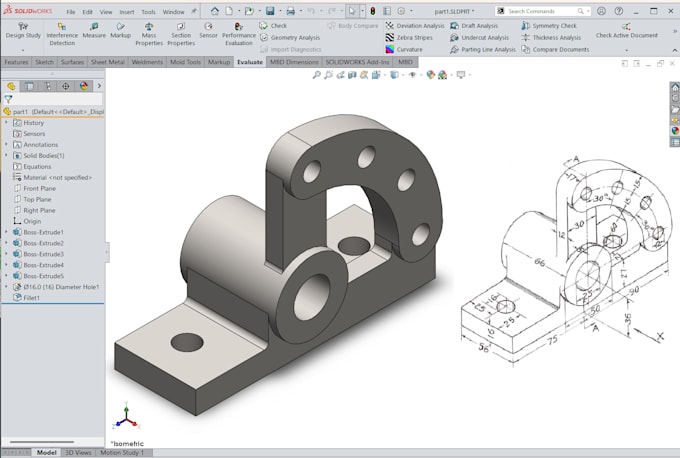Image resolution: width=680 pixels, height=458 pixels.
Task: Run Performance Evaluation
Action: click(239, 34)
